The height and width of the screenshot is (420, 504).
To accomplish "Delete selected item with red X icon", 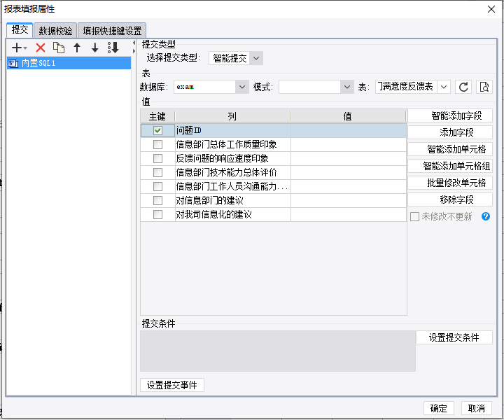I will pyautogui.click(x=41, y=48).
